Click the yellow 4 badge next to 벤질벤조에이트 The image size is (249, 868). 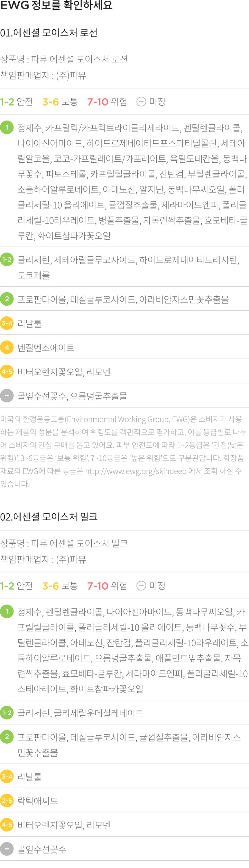(7, 347)
